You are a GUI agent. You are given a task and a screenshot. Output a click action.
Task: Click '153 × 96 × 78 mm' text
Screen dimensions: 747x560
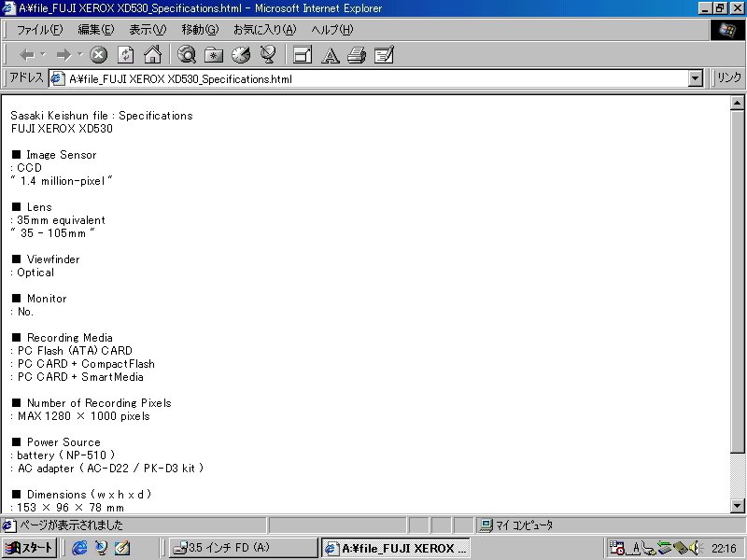tap(71, 508)
